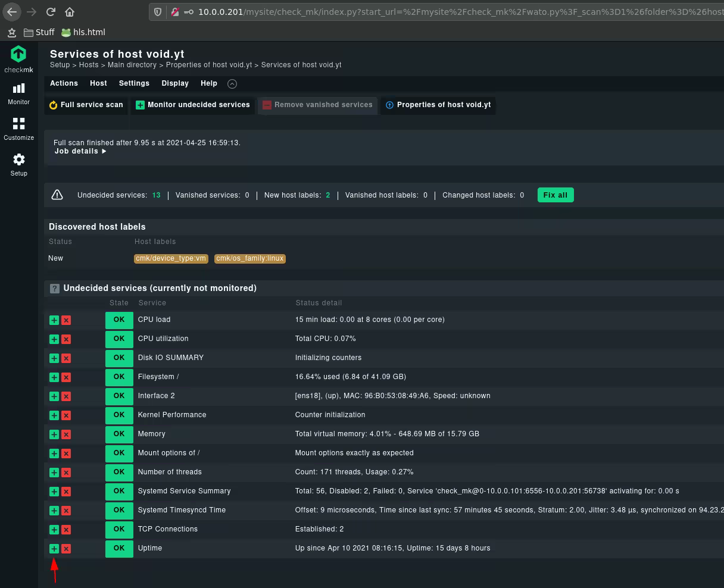724x588 pixels.
Task: Click cmk/os_family:linux host label
Action: point(250,258)
